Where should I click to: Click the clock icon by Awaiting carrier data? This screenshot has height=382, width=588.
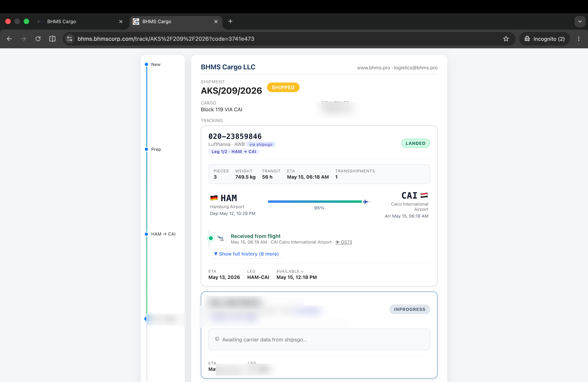point(217,339)
